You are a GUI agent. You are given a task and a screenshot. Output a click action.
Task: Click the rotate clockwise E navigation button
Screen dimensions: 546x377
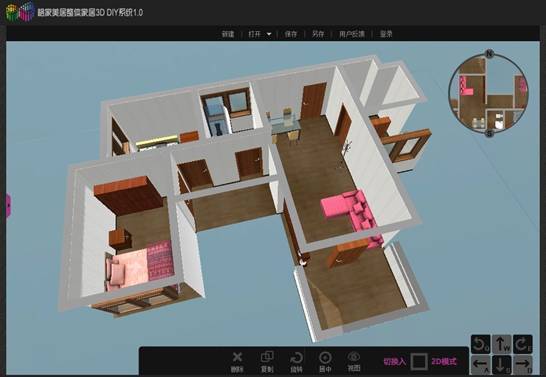(522, 344)
